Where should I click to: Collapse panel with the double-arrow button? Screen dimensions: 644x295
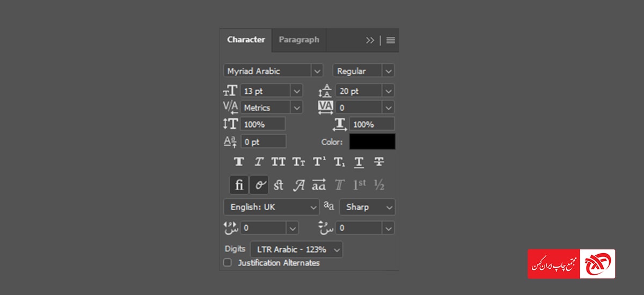tap(370, 40)
